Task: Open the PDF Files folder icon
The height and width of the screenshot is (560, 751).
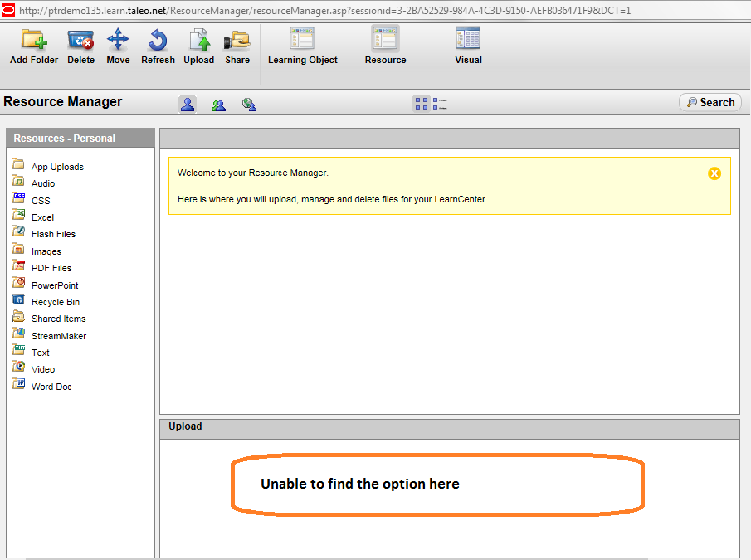Action: (18, 265)
